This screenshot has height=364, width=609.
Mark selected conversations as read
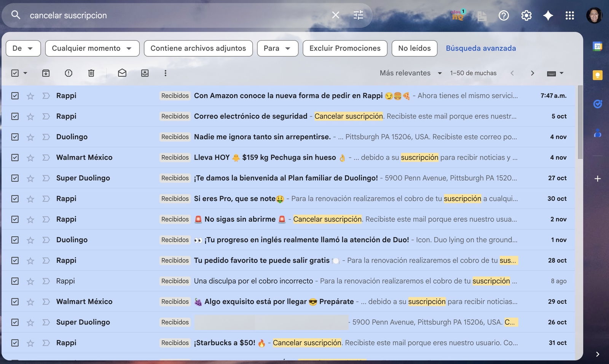[122, 73]
